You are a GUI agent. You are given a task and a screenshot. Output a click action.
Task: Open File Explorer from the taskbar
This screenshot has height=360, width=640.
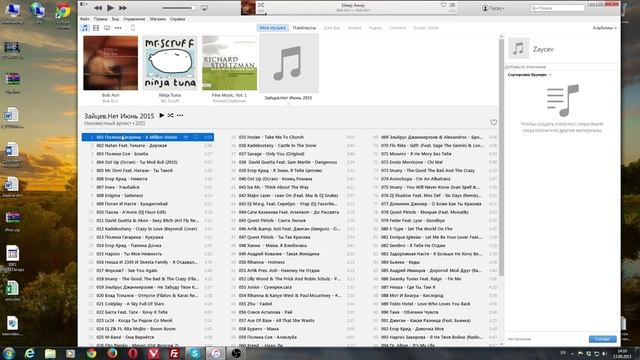pyautogui.click(x=50, y=353)
